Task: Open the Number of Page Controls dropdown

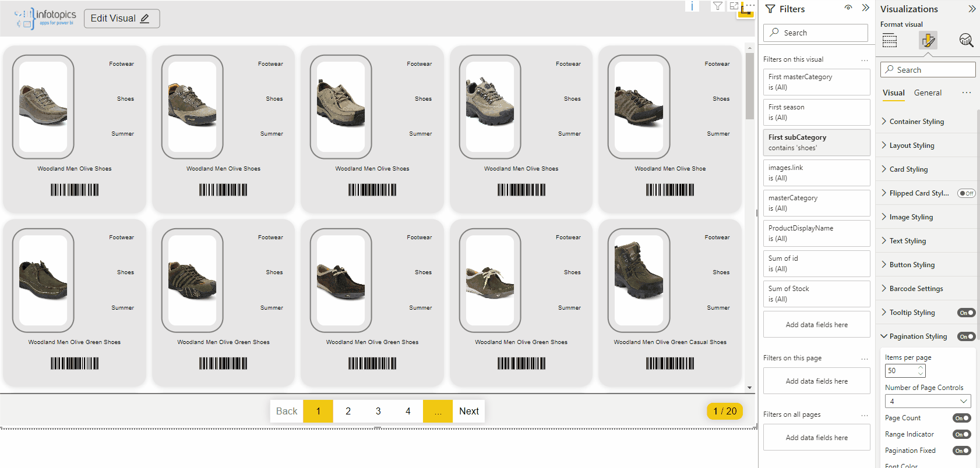Action: [928, 401]
